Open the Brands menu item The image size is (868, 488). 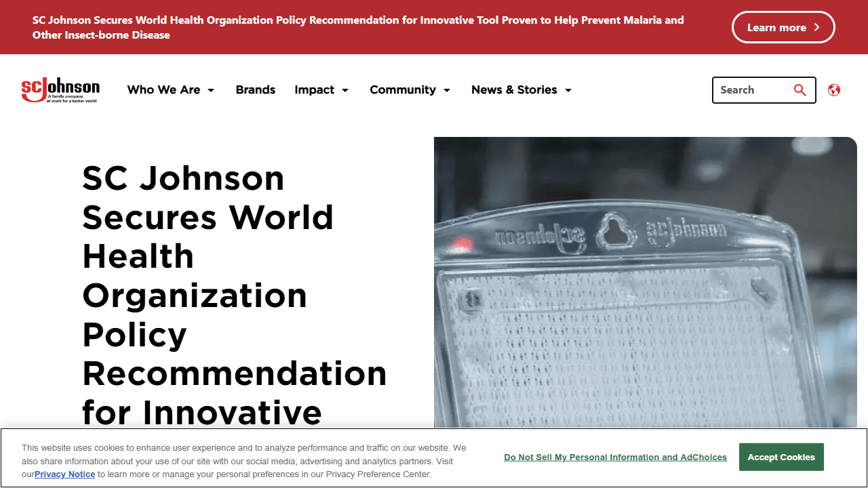(x=256, y=89)
